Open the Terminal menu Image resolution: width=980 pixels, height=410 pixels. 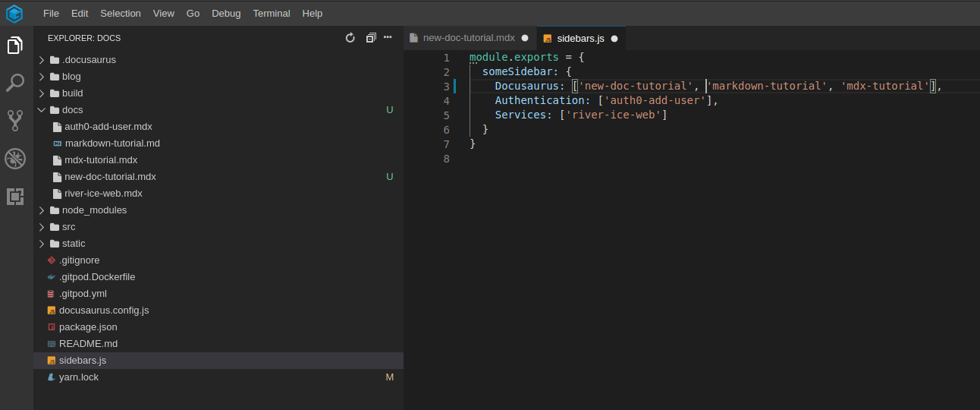pyautogui.click(x=272, y=14)
